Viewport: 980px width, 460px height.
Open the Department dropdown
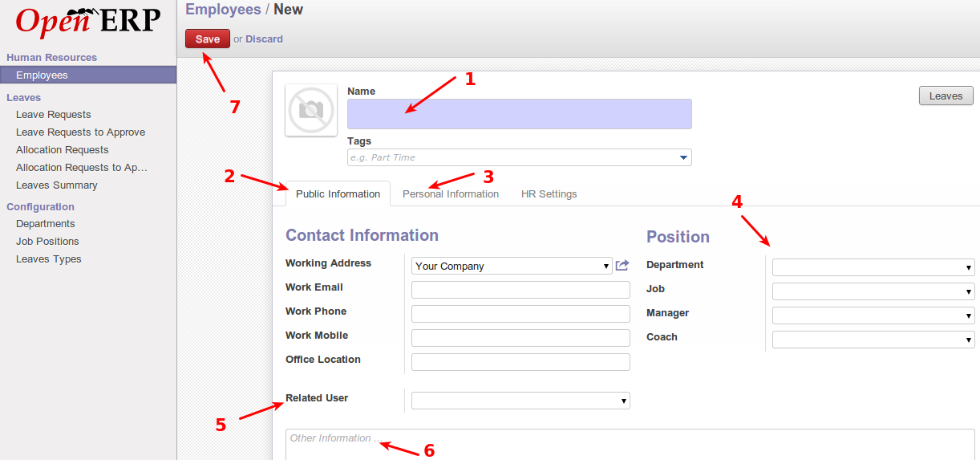pyautogui.click(x=873, y=267)
